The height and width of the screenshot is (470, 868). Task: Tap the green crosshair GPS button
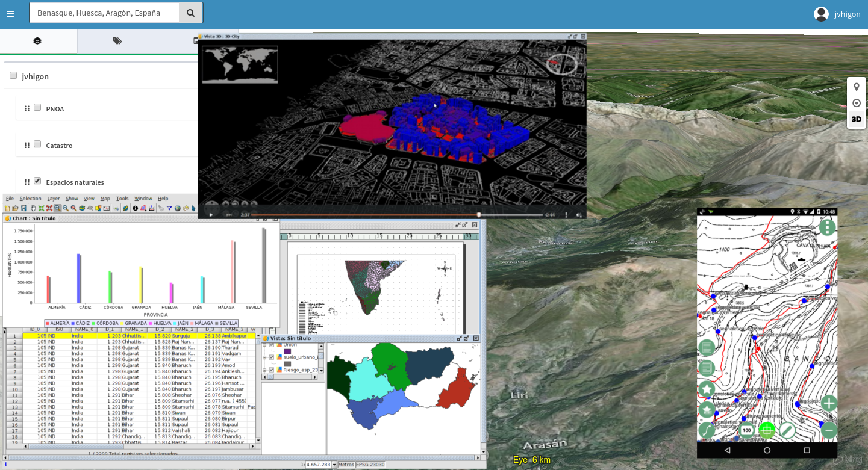(x=767, y=430)
